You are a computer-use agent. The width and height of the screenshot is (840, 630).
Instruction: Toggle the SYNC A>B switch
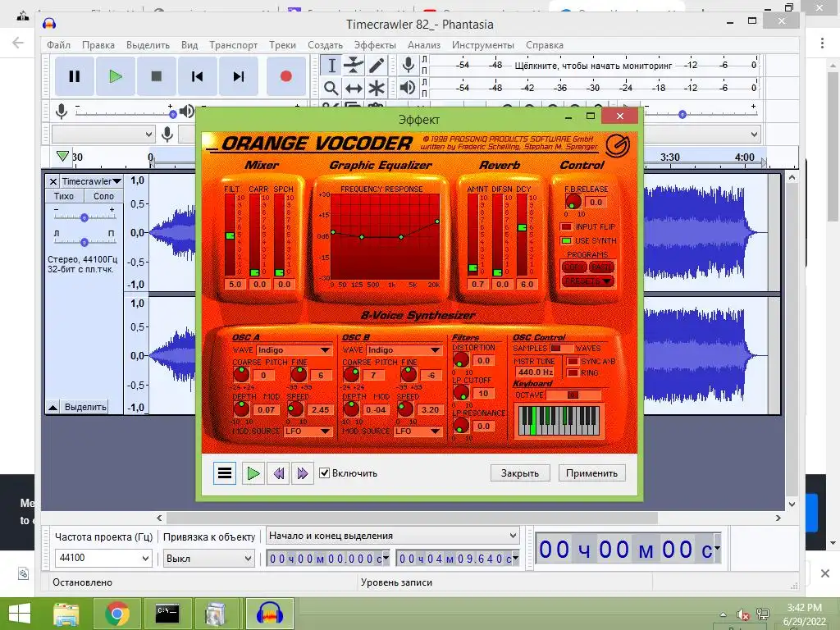pyautogui.click(x=572, y=361)
